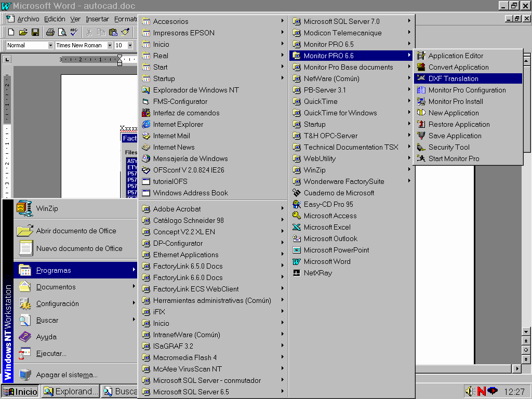This screenshot has height=399, width=532.
Task: Click the New document icon in Word toolbar
Action: [x=11, y=32]
